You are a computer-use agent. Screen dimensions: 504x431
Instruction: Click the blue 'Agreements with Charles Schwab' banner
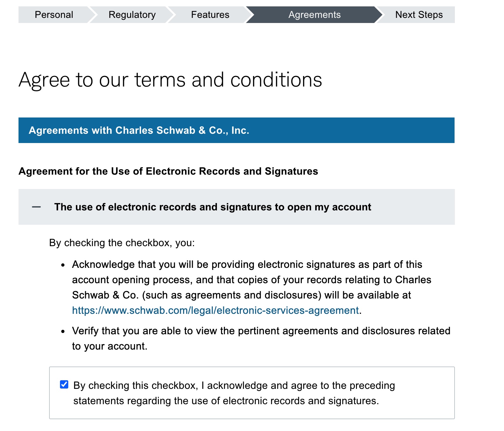pyautogui.click(x=236, y=130)
